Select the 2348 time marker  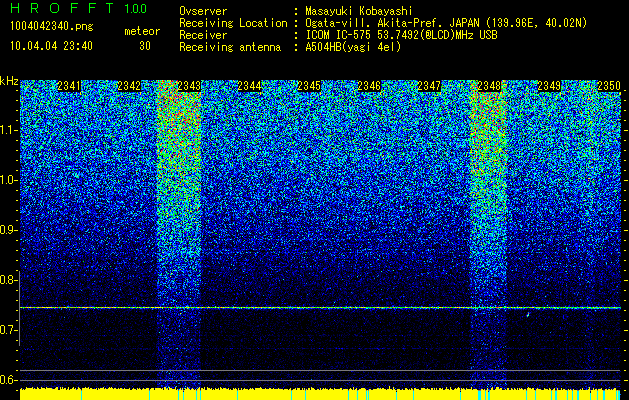[489, 86]
